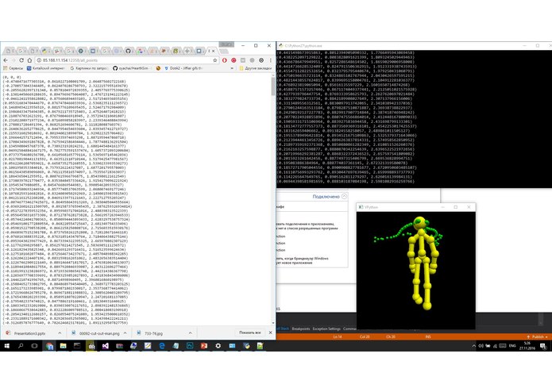Click the 85.188.11.154 address bar
Viewport: 552px width, 392px height.
click(127, 60)
